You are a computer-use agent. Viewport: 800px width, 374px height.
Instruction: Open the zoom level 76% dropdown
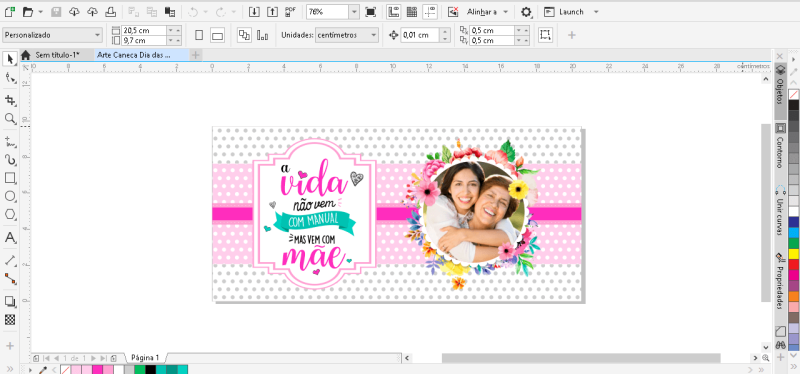pyautogui.click(x=354, y=12)
